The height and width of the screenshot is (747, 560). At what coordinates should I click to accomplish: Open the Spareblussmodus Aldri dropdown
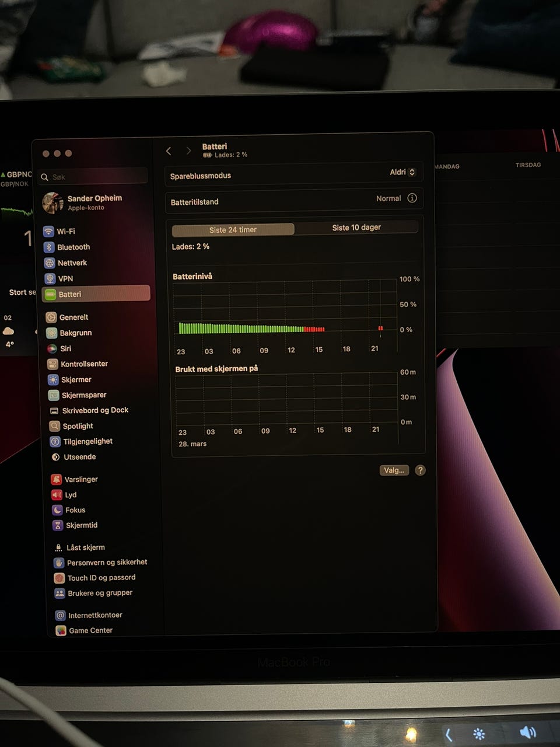coord(402,172)
